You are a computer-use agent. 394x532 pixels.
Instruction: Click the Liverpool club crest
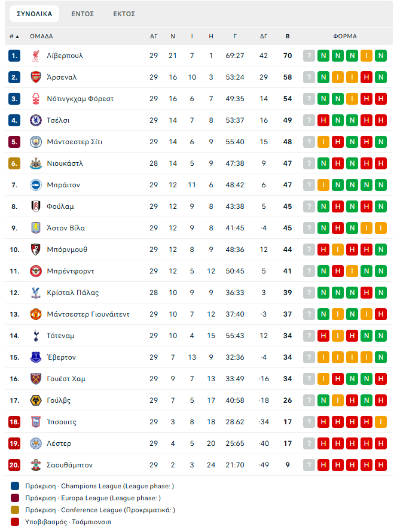coord(36,56)
